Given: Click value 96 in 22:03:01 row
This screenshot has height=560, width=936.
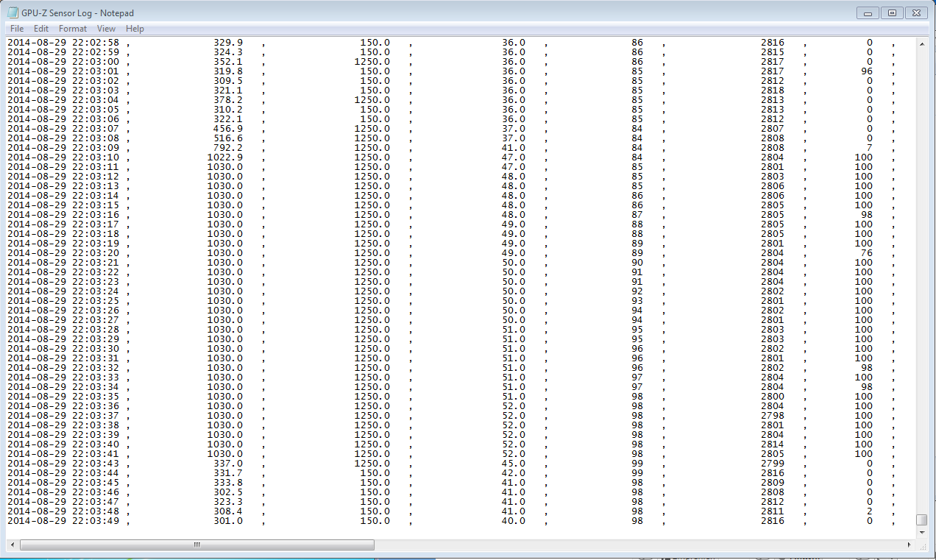Looking at the screenshot, I should pyautogui.click(x=867, y=71).
